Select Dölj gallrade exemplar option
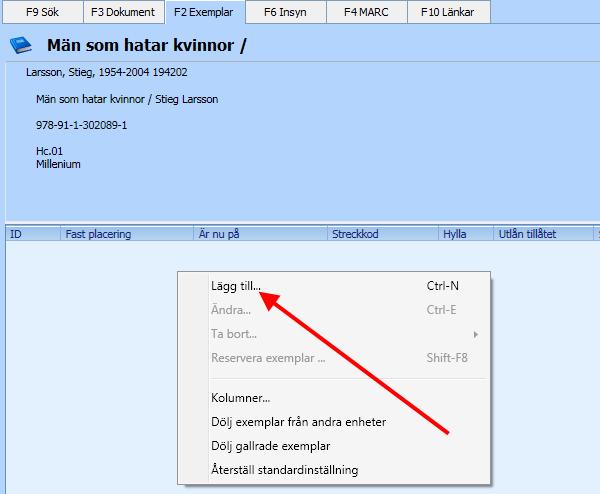This screenshot has height=494, width=600. coord(334,446)
